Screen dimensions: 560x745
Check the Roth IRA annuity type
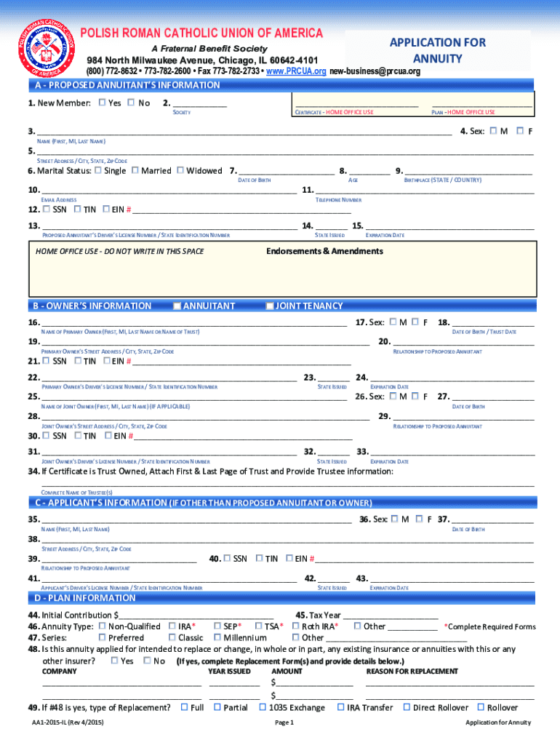point(296,626)
